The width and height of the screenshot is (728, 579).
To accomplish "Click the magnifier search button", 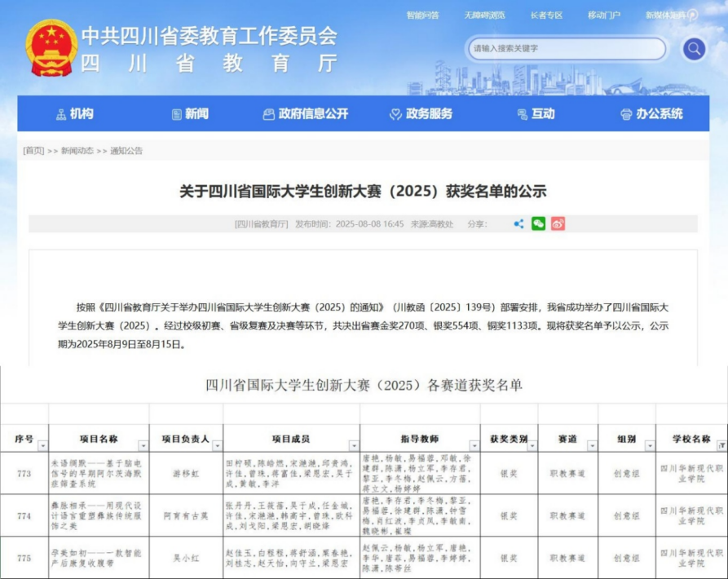I will [694, 49].
